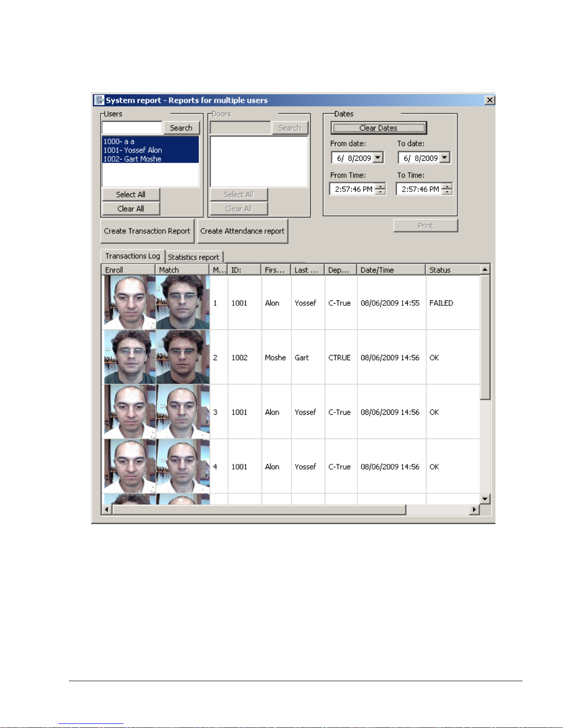Click the Dep... column header
563x728 pixels.
[341, 270]
